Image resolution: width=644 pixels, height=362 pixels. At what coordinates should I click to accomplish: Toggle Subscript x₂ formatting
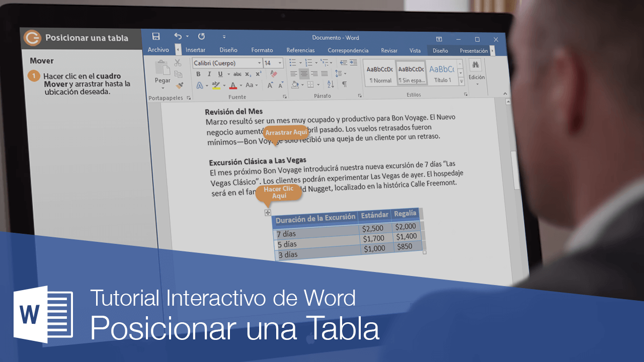(248, 74)
